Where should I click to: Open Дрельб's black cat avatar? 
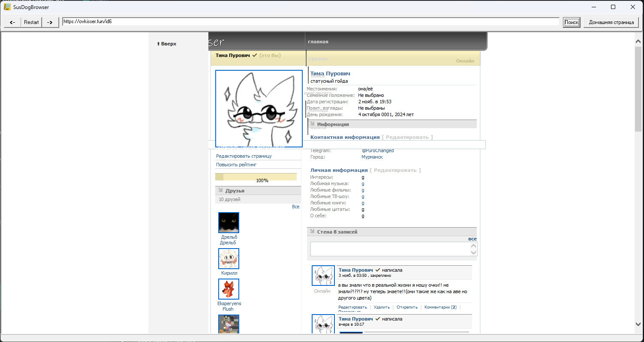pos(229,222)
